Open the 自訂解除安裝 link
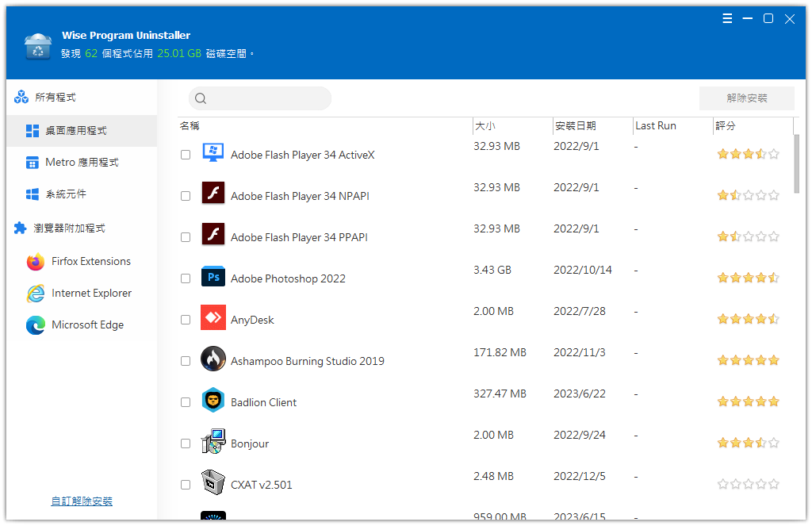Viewport: 812px width, 526px height. (x=82, y=501)
